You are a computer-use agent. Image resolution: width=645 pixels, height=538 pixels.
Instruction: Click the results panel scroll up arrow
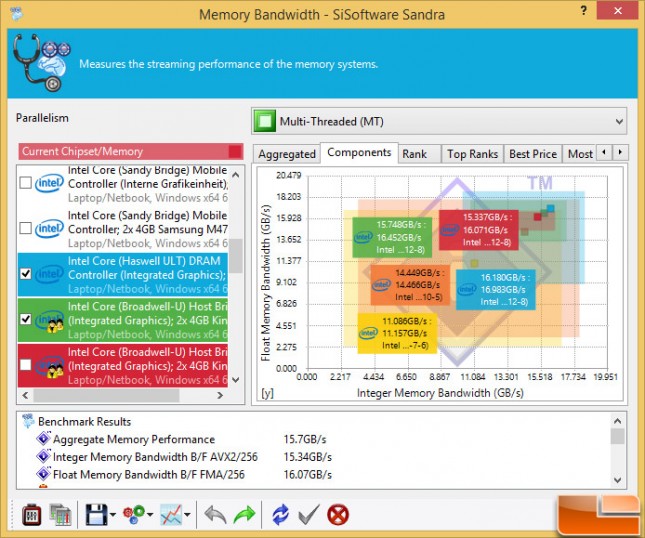[x=617, y=420]
